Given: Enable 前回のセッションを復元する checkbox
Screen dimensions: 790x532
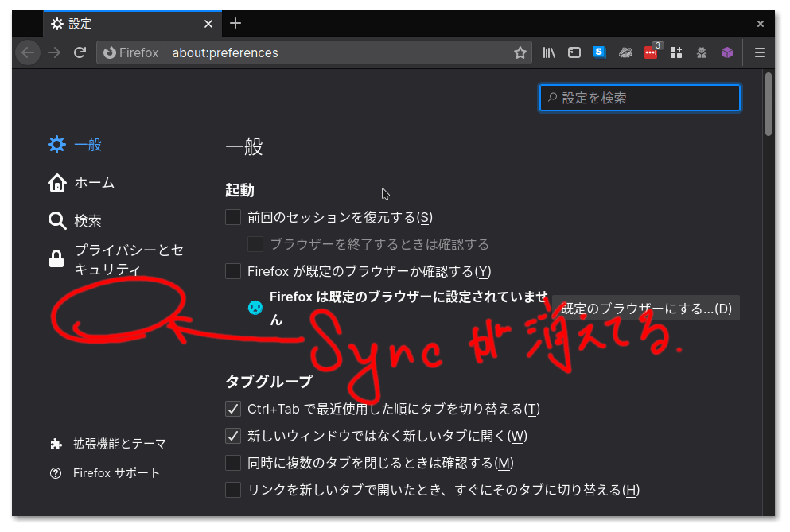Looking at the screenshot, I should click(233, 217).
